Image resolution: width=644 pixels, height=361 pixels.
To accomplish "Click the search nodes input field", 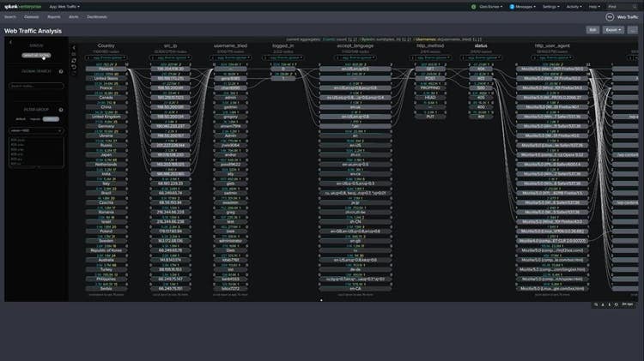I will coord(35,86).
